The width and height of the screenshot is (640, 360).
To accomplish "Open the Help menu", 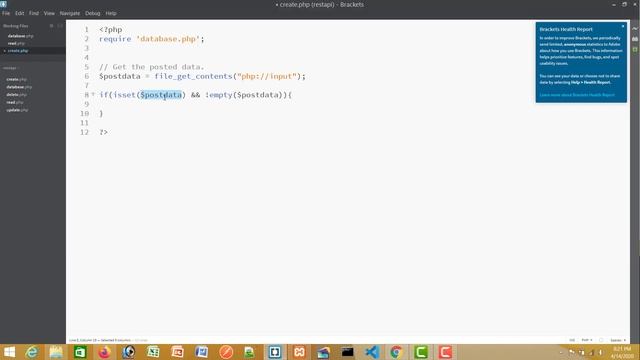I will [111, 13].
